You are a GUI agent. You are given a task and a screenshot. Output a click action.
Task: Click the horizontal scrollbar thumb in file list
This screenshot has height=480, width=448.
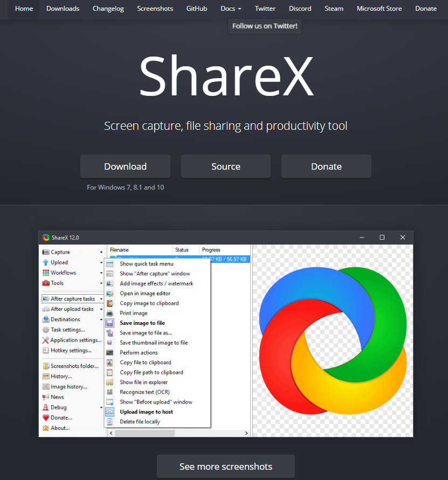tap(144, 433)
